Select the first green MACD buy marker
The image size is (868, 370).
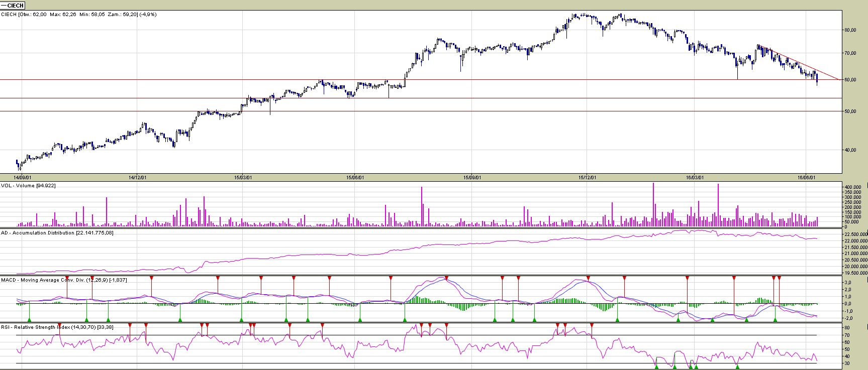tap(29, 319)
